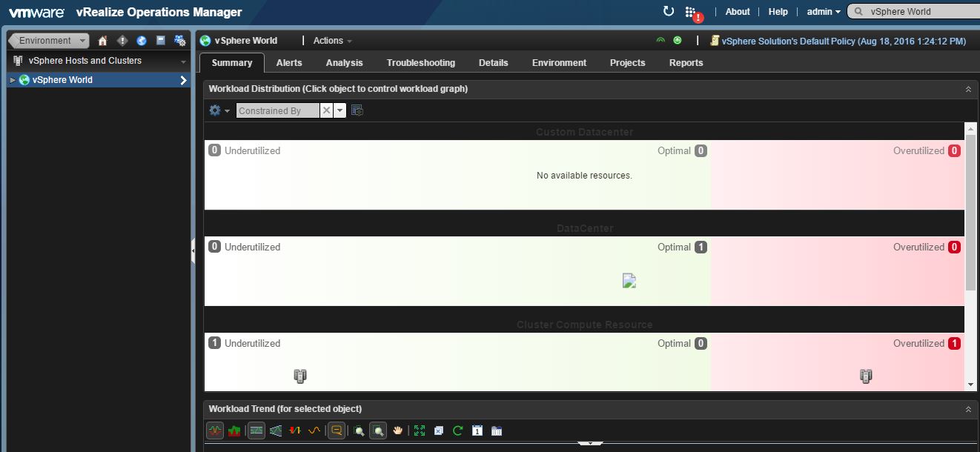Switch to the Troubleshooting tab

[x=420, y=63]
